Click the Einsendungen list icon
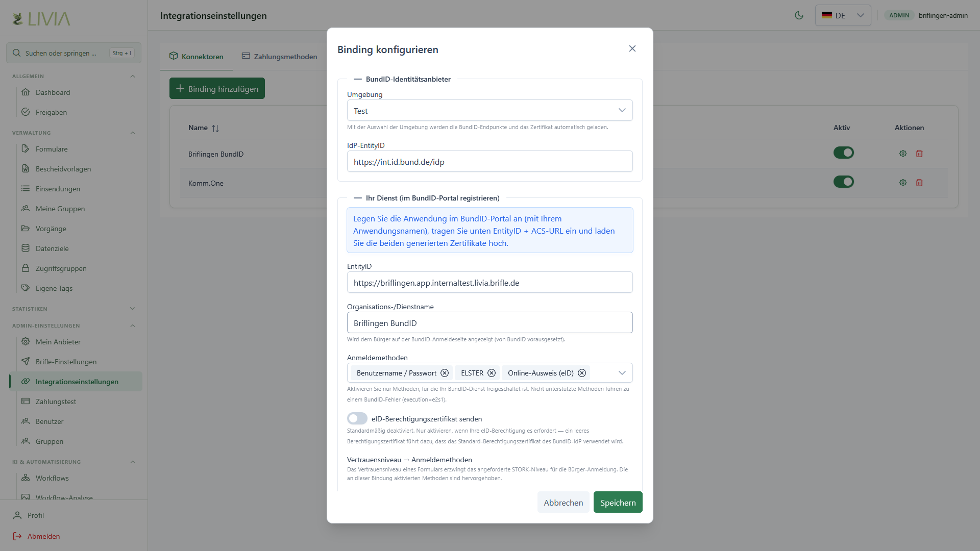The image size is (980, 551). [26, 189]
